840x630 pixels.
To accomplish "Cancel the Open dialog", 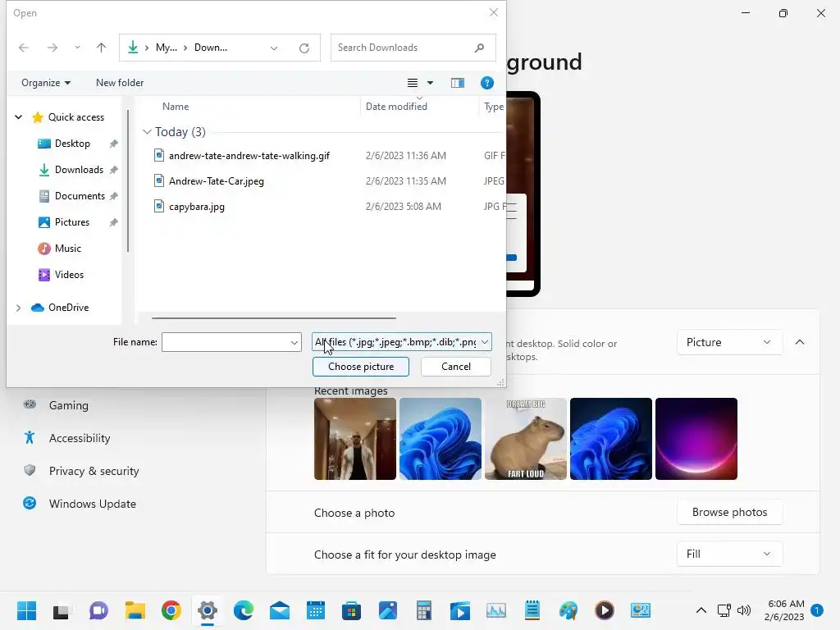I will click(x=456, y=367).
